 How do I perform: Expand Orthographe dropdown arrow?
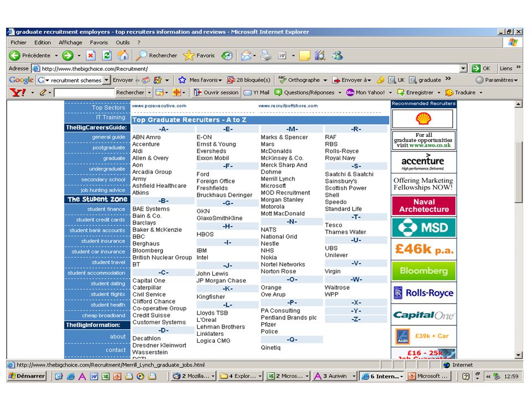[325, 80]
